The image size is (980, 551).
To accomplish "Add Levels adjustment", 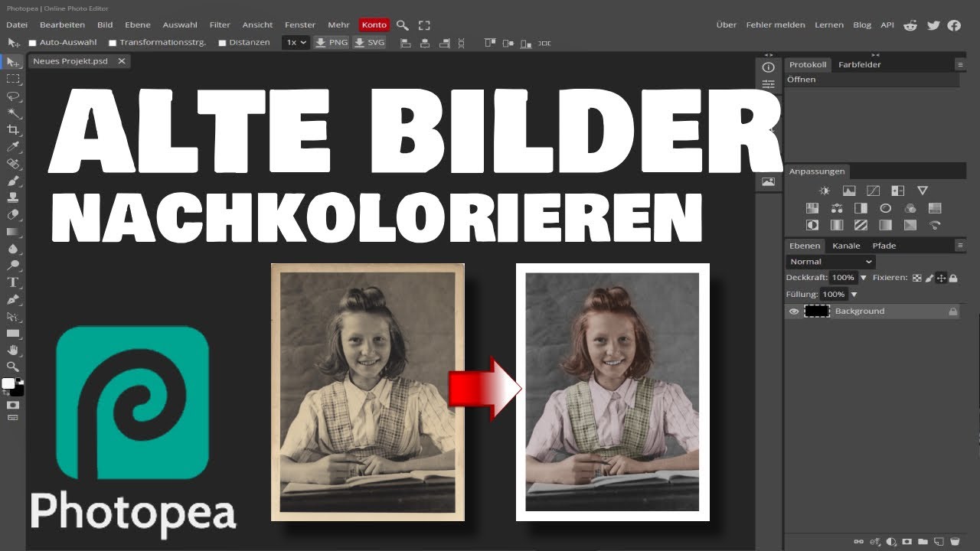I will click(x=848, y=191).
